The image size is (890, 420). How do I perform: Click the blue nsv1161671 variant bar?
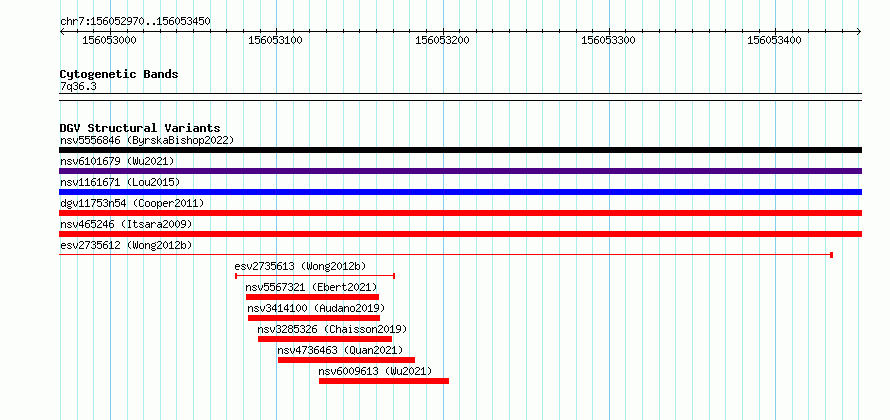pyautogui.click(x=460, y=192)
